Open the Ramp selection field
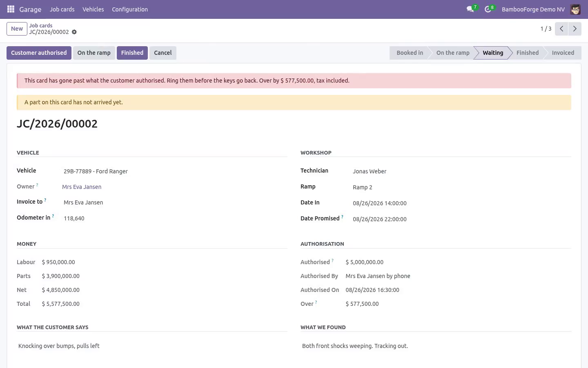 pyautogui.click(x=461, y=187)
